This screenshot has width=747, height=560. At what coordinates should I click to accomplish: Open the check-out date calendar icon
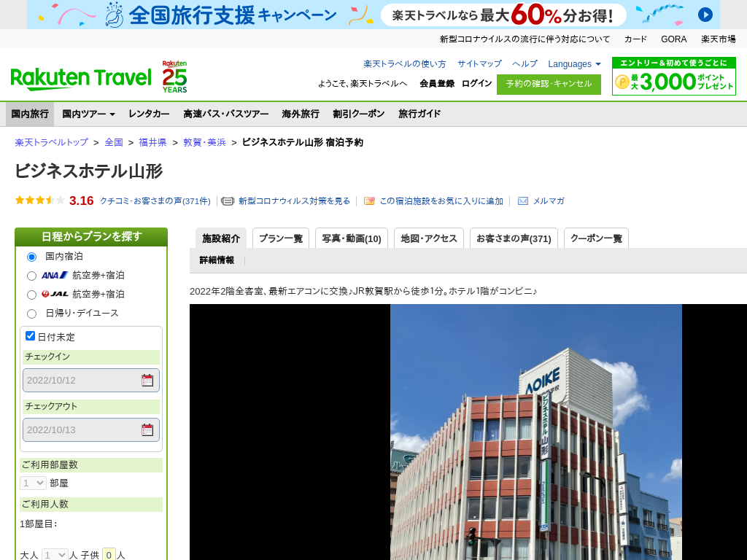pos(147,429)
